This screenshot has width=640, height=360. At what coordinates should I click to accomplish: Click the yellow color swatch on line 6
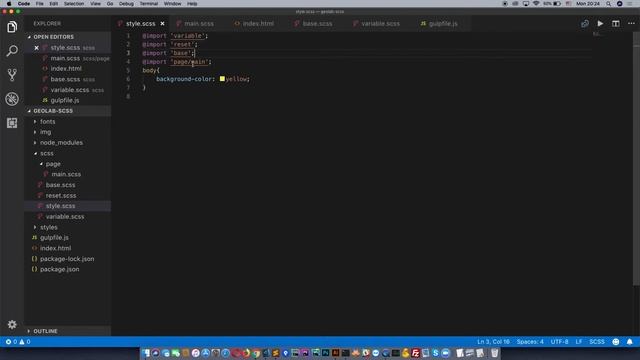pyautogui.click(x=222, y=79)
